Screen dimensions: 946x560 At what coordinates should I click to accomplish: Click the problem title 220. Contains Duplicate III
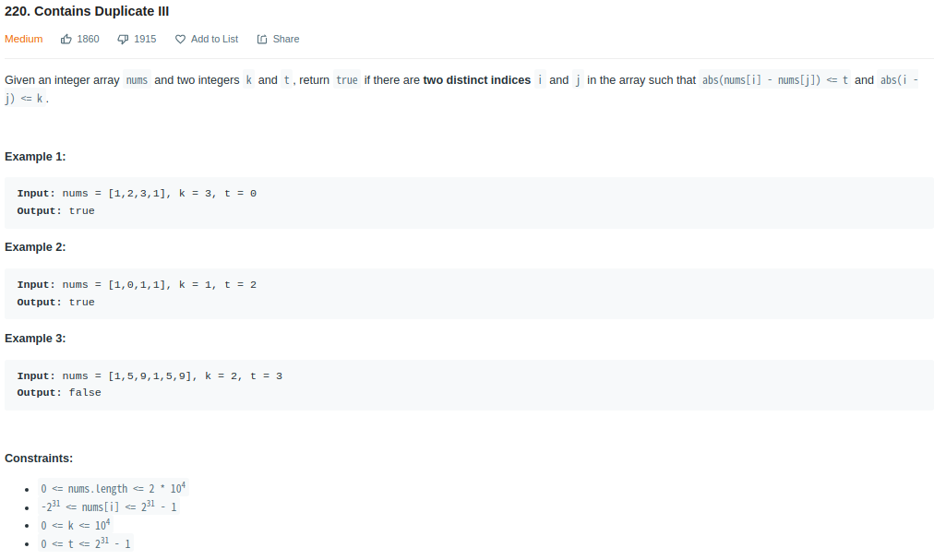[x=87, y=11]
